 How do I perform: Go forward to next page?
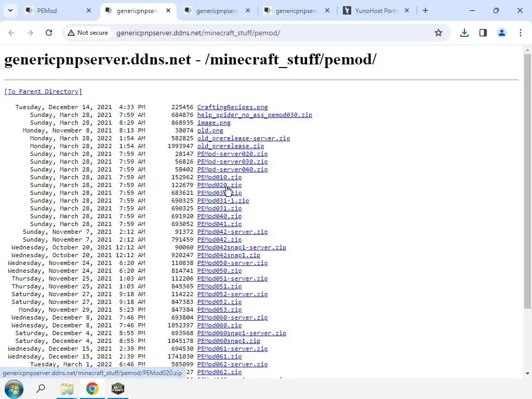30,33
